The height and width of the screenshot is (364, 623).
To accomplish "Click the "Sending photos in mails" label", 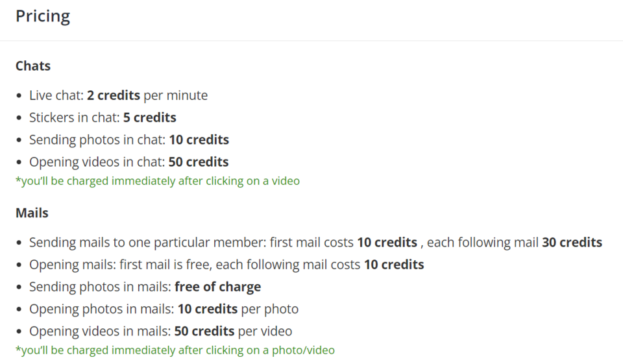I will coord(100,287).
